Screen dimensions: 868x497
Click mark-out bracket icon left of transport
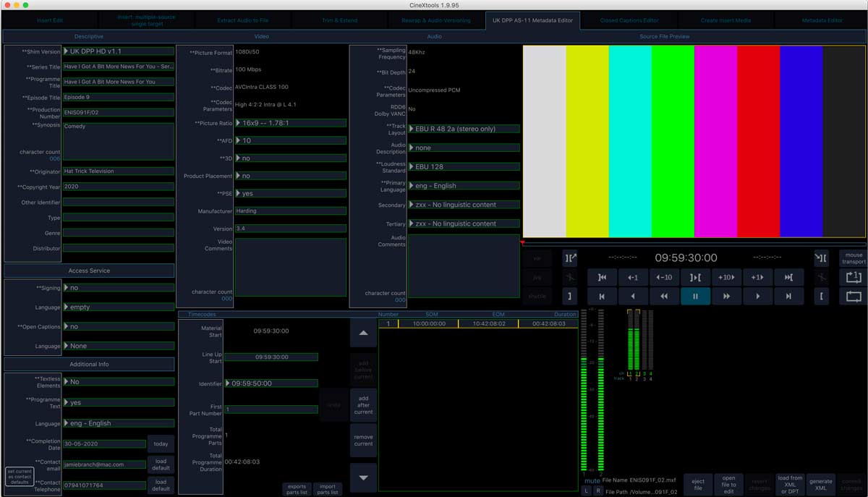click(x=570, y=296)
